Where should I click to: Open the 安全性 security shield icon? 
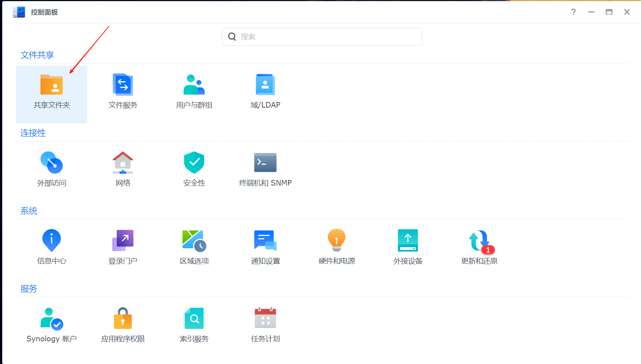(x=194, y=163)
